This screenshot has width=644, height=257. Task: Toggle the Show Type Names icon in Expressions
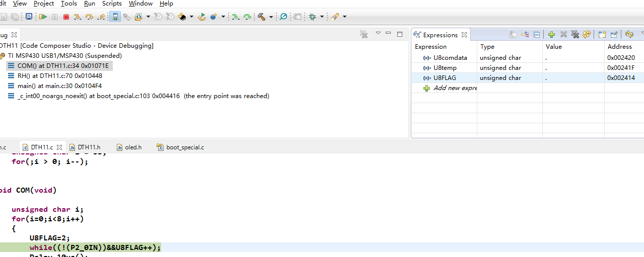point(513,34)
